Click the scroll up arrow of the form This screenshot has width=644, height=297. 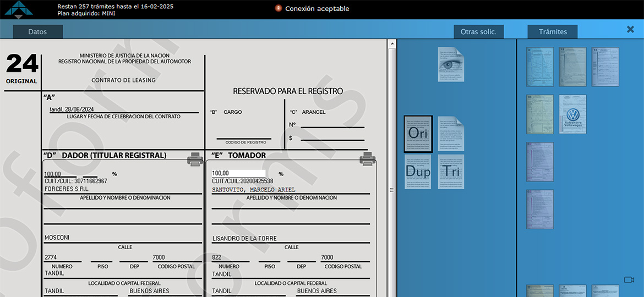point(392,44)
